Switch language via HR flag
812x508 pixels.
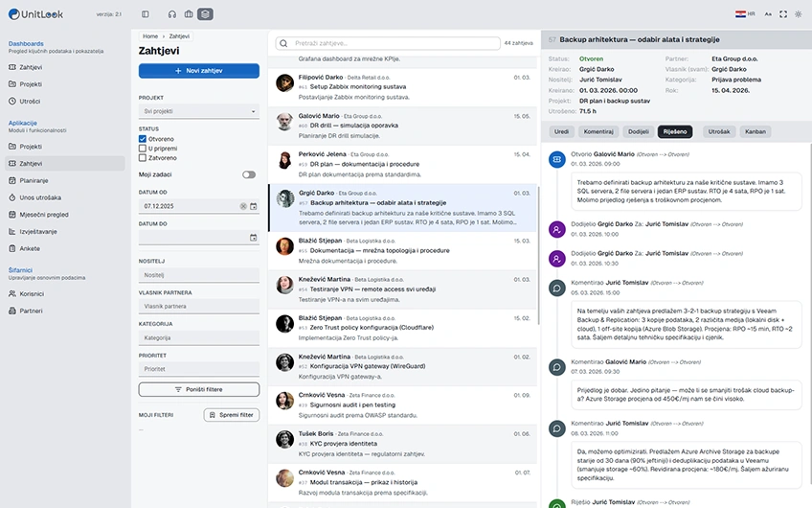pyautogui.click(x=745, y=14)
